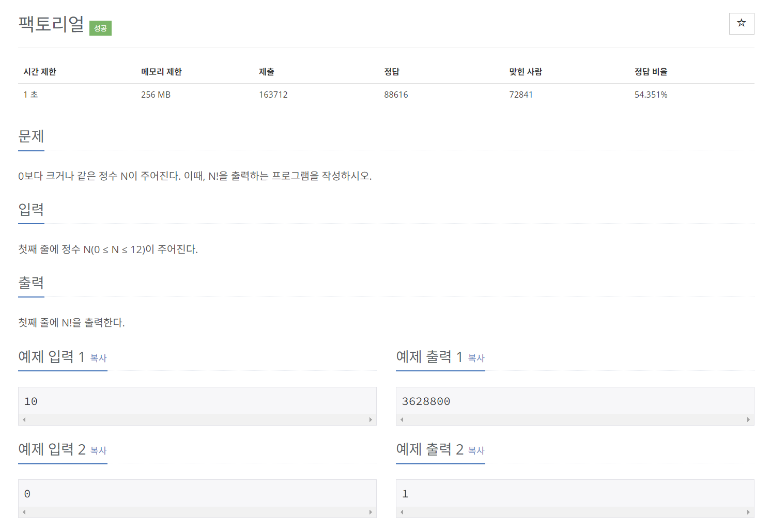Click left scroll arrow of sample input 1 box

[23, 419]
